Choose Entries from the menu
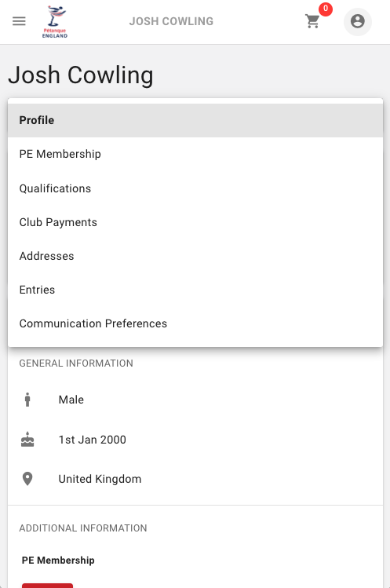 click(x=195, y=290)
